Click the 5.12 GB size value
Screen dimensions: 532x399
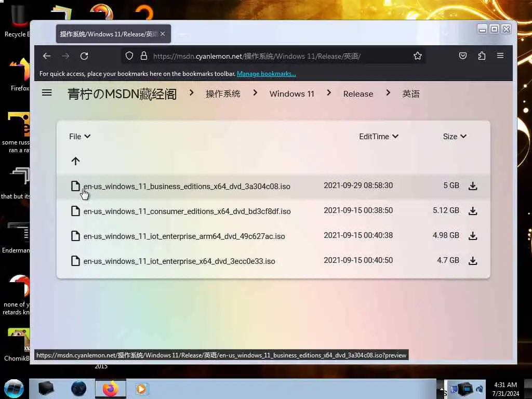click(x=446, y=210)
